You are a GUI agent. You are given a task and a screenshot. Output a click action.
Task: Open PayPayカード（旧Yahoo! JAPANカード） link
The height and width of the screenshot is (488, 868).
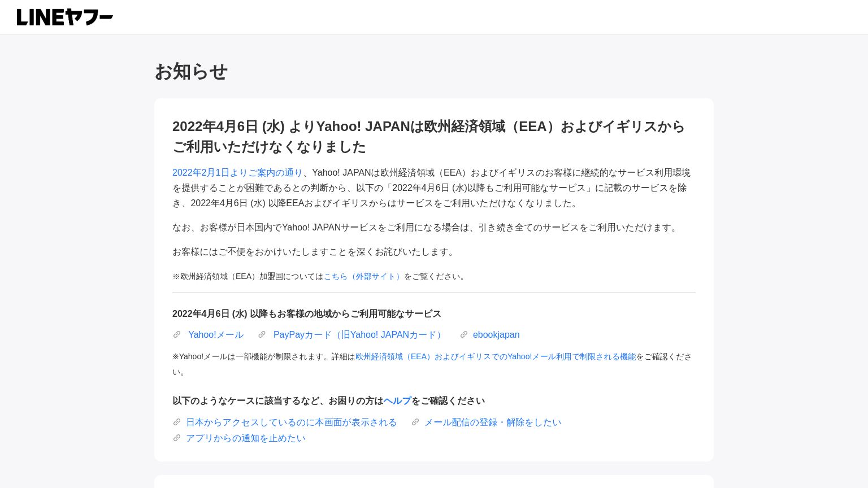[359, 335]
